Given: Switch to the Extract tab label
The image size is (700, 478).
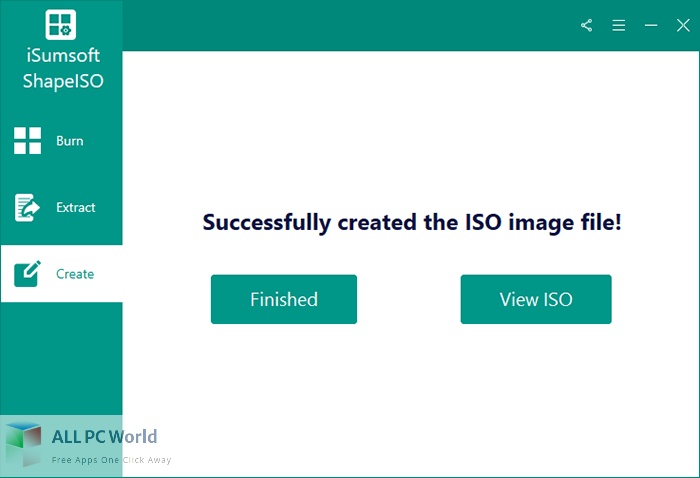Looking at the screenshot, I should pos(76,208).
